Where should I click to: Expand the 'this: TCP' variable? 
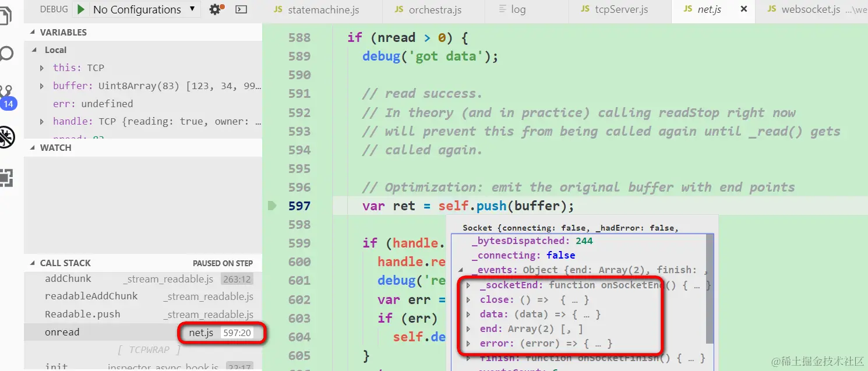click(42, 68)
